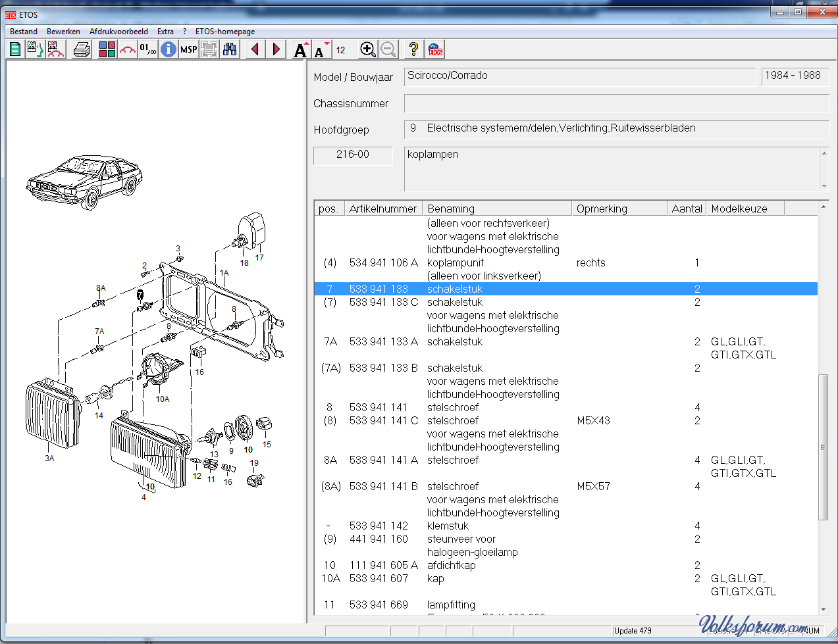838x644 pixels.
Task: Open help with yellow question mark icon
Action: click(413, 49)
